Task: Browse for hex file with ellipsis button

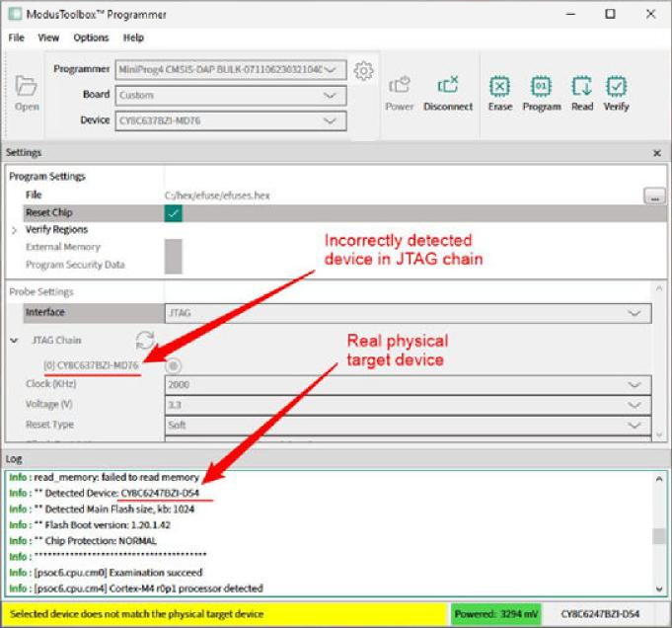Action: coord(654,196)
